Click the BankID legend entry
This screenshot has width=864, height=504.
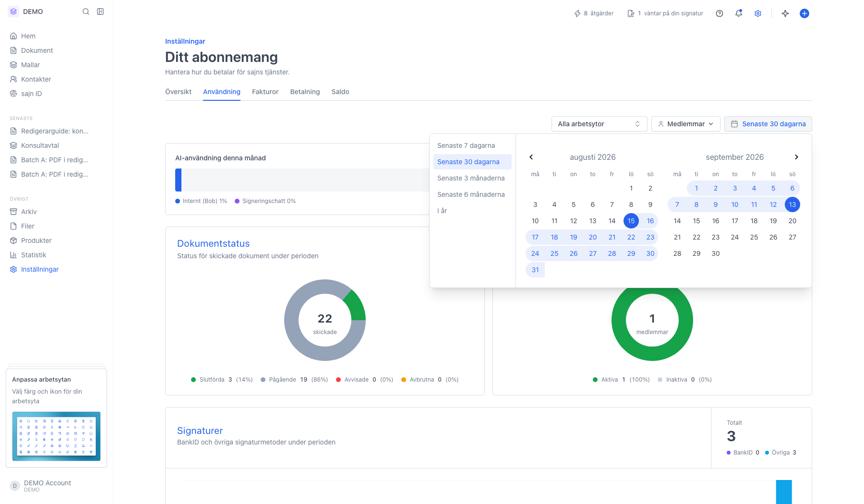[743, 453]
